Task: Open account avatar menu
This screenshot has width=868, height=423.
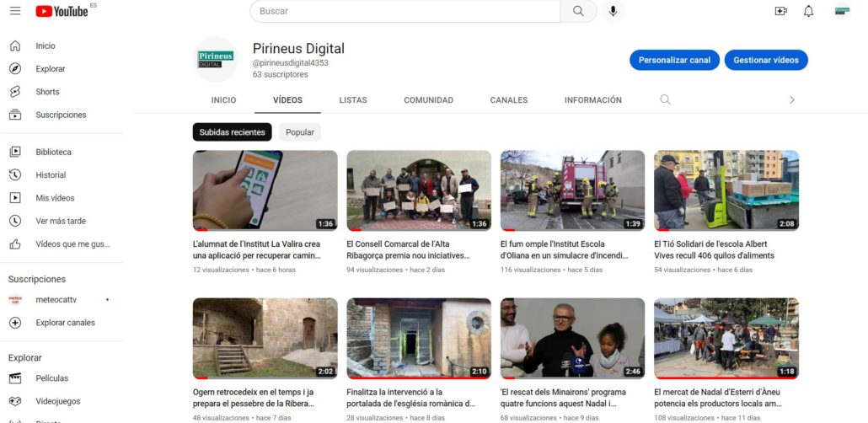Action: click(841, 11)
